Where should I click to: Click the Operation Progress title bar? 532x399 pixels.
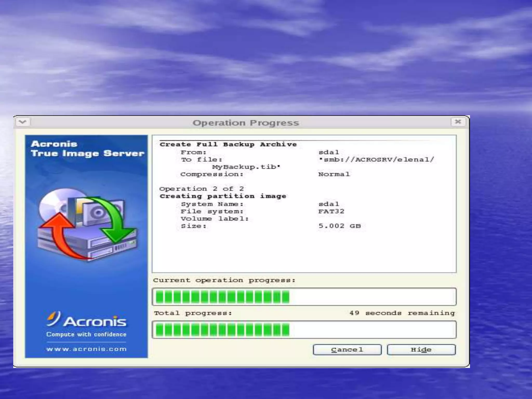tap(245, 123)
